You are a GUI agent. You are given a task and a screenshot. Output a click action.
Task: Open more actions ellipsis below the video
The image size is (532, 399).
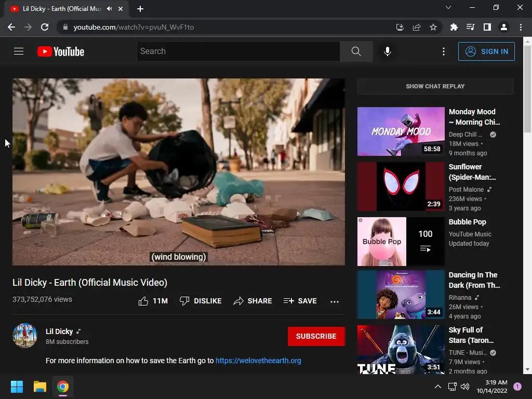tap(335, 301)
